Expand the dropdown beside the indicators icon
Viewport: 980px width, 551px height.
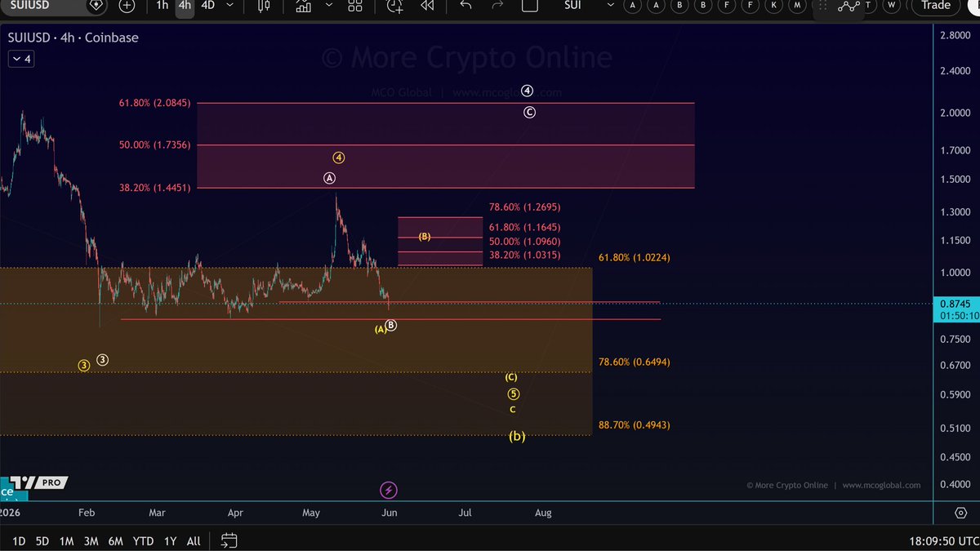click(328, 6)
